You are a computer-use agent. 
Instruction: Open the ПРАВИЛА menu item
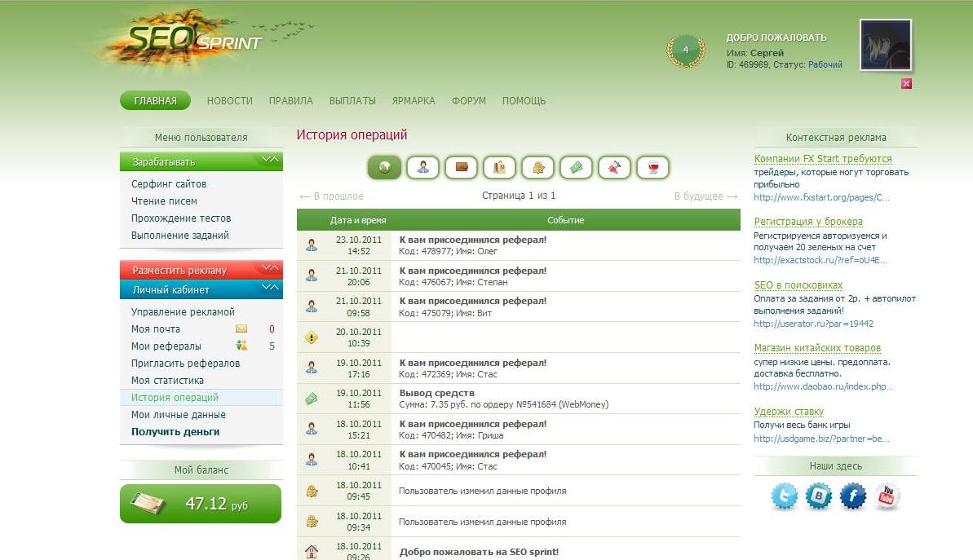coord(290,100)
